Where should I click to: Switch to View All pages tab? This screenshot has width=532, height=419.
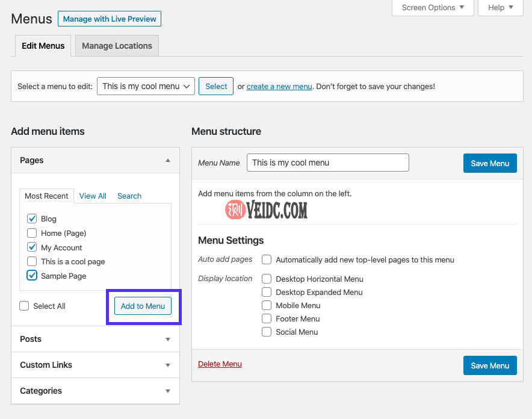tap(93, 196)
